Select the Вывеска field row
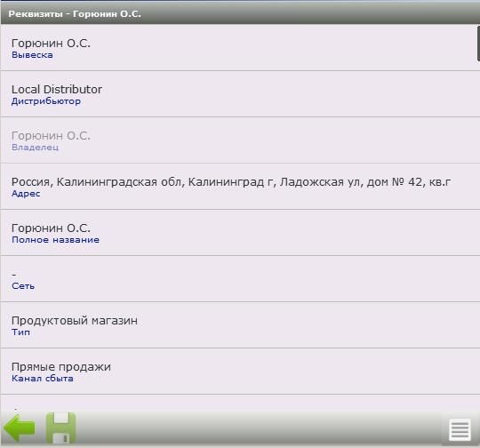This screenshot has height=448, width=480. (240, 48)
